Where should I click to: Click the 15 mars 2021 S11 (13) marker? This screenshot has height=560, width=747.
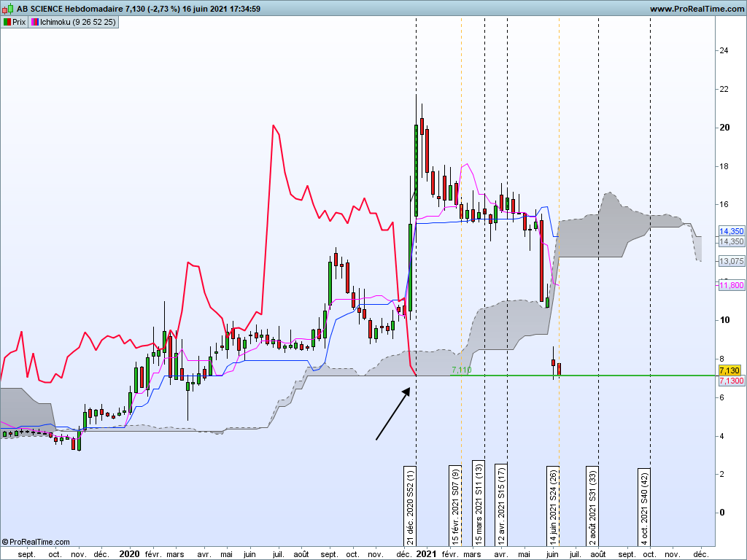tap(479, 503)
